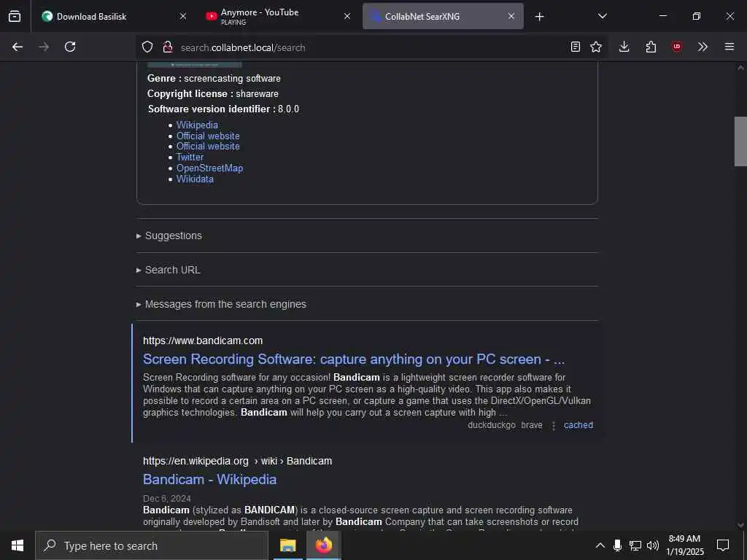This screenshot has width=747, height=560.
Task: Open uBlock Origin extension icon
Action: [677, 47]
